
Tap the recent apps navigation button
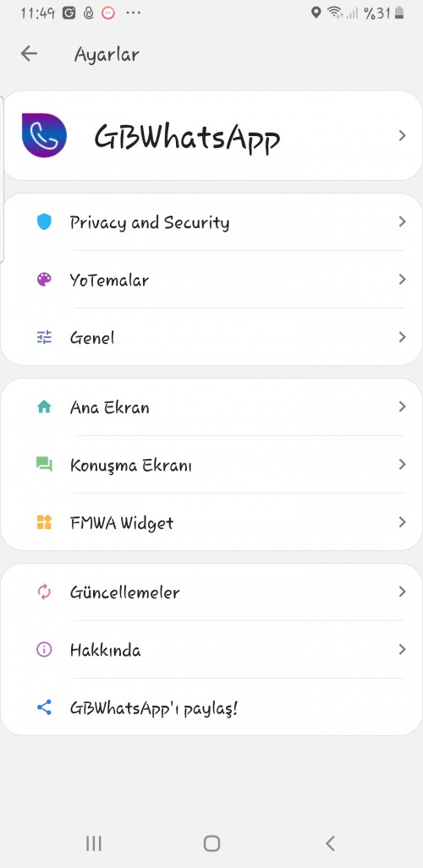tap(94, 843)
